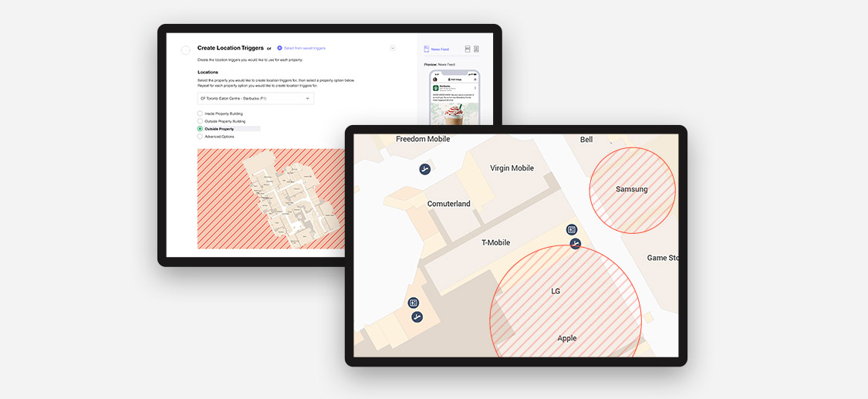Click the Apple store label on the map
868x399 pixels.
567,338
